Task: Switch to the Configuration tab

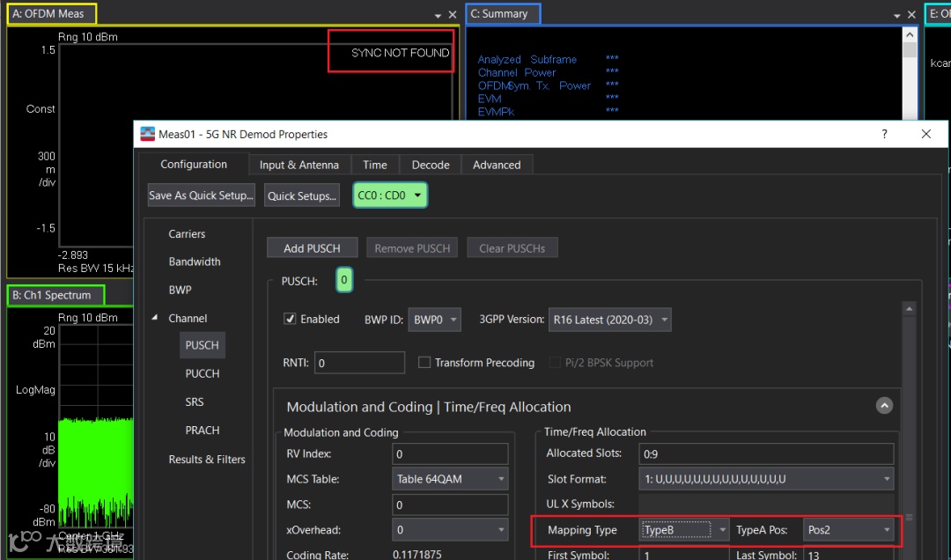Action: click(x=194, y=165)
